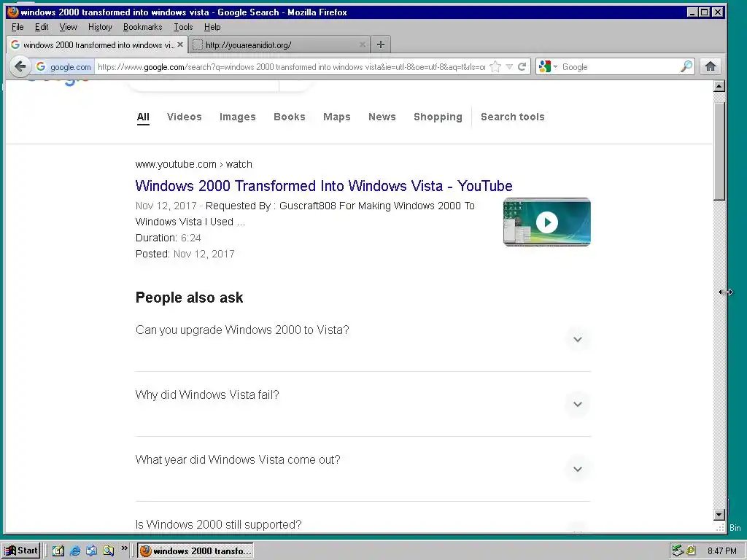Open the View menu
The width and height of the screenshot is (747, 560).
68,27
